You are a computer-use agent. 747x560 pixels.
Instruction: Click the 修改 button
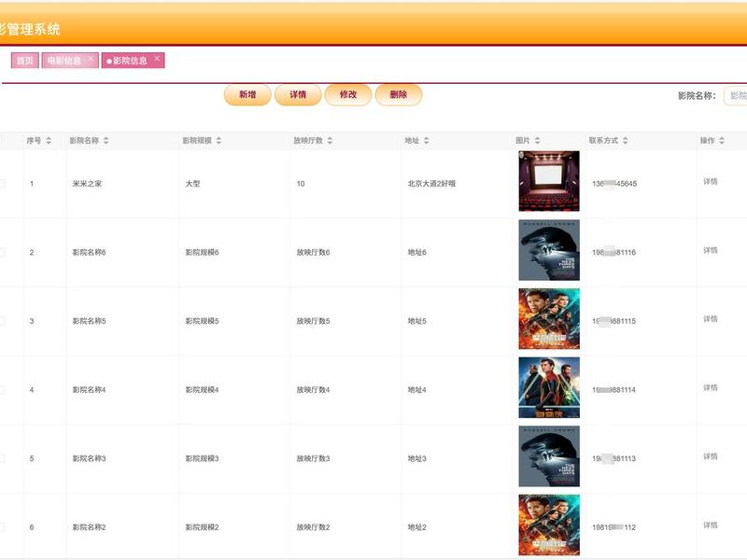348,95
